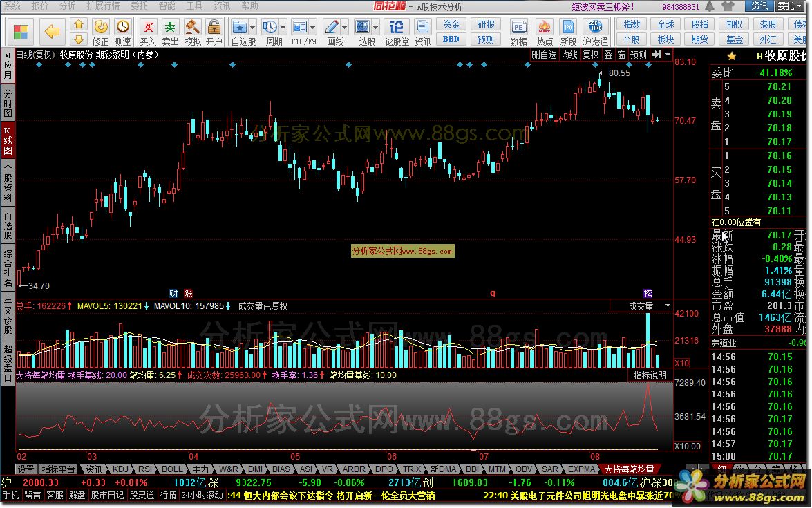Expand the 自选股 dropdown arrow
Screen dimensions: 812x508
pyautogui.click(x=253, y=27)
